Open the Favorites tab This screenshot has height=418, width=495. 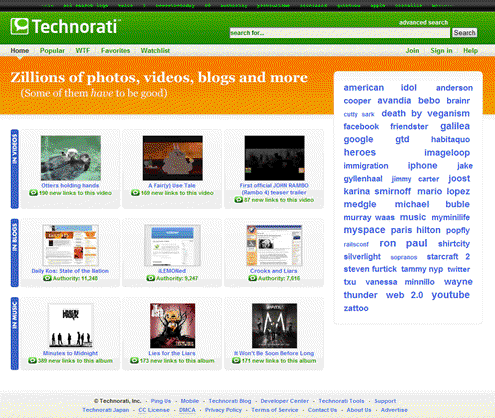coord(116,51)
